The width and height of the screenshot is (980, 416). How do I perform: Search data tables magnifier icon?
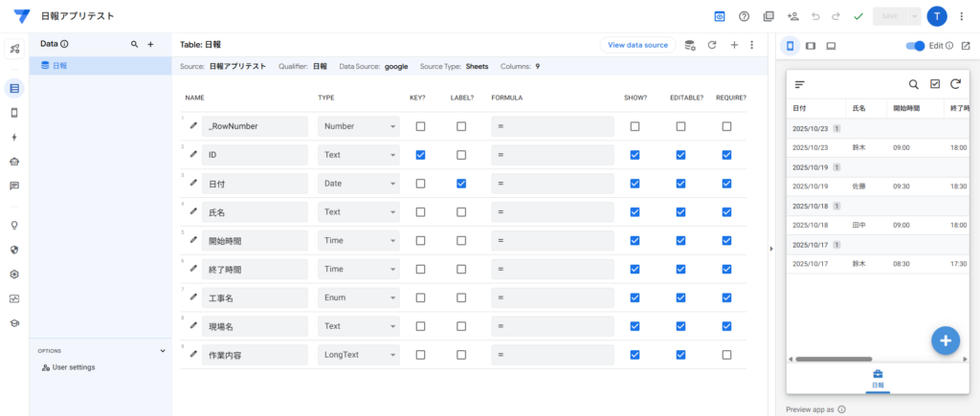pyautogui.click(x=134, y=44)
